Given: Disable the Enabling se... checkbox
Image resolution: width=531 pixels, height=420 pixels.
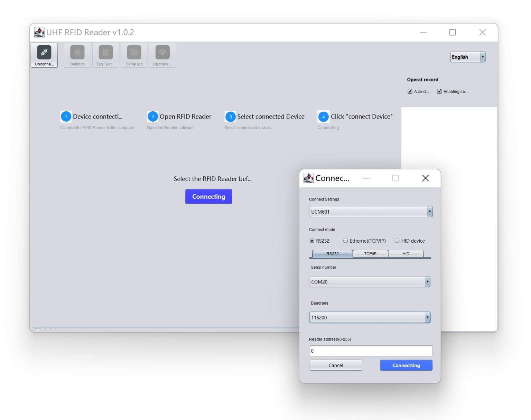Looking at the screenshot, I should 439,91.
